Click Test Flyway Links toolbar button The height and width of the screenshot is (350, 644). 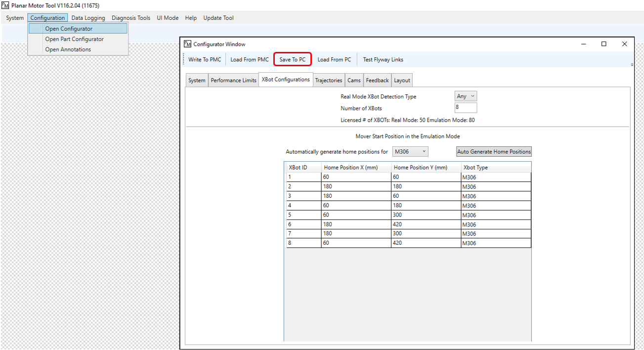pos(383,59)
